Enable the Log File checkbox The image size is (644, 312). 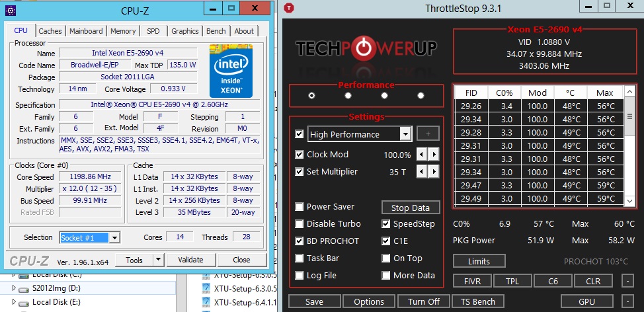300,276
